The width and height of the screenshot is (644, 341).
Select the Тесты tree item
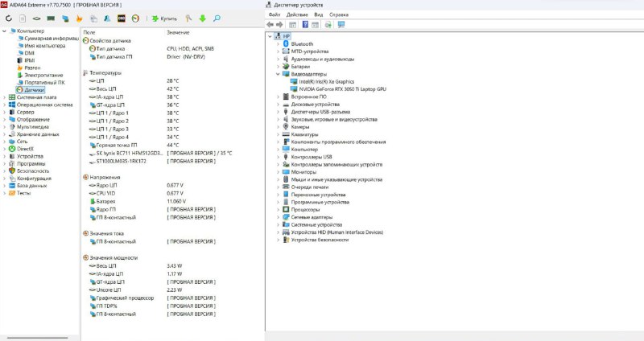pyautogui.click(x=23, y=193)
